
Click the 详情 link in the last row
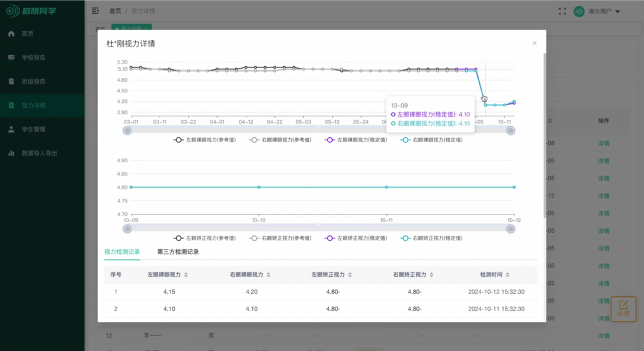(x=603, y=335)
